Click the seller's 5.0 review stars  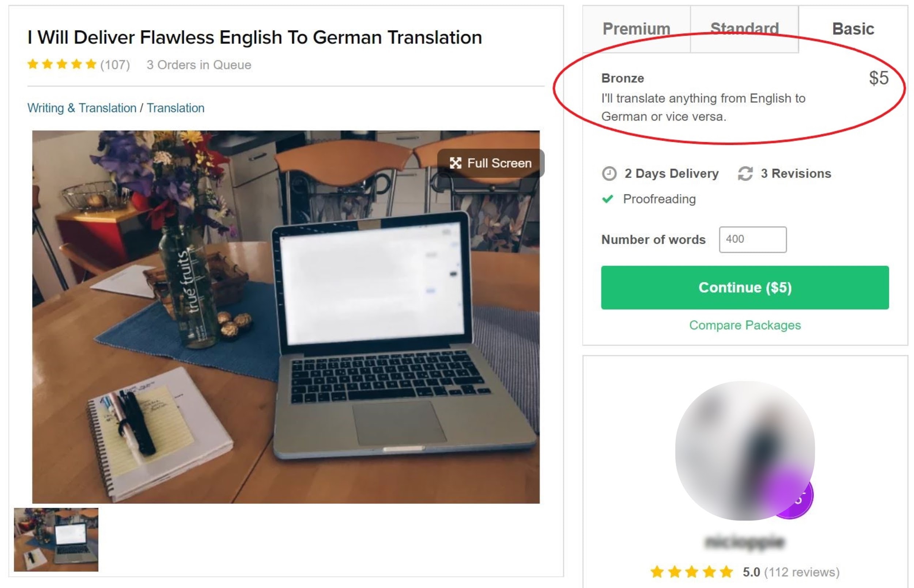tap(692, 572)
